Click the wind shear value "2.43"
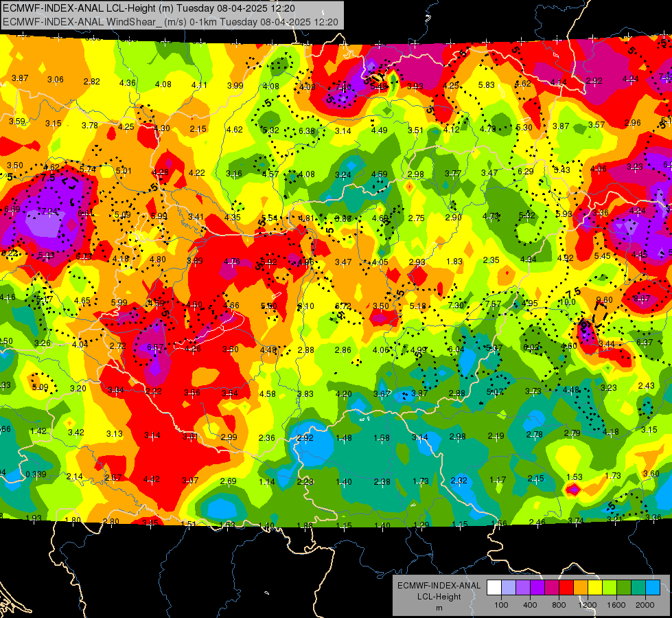The image size is (672, 618). 647,385
